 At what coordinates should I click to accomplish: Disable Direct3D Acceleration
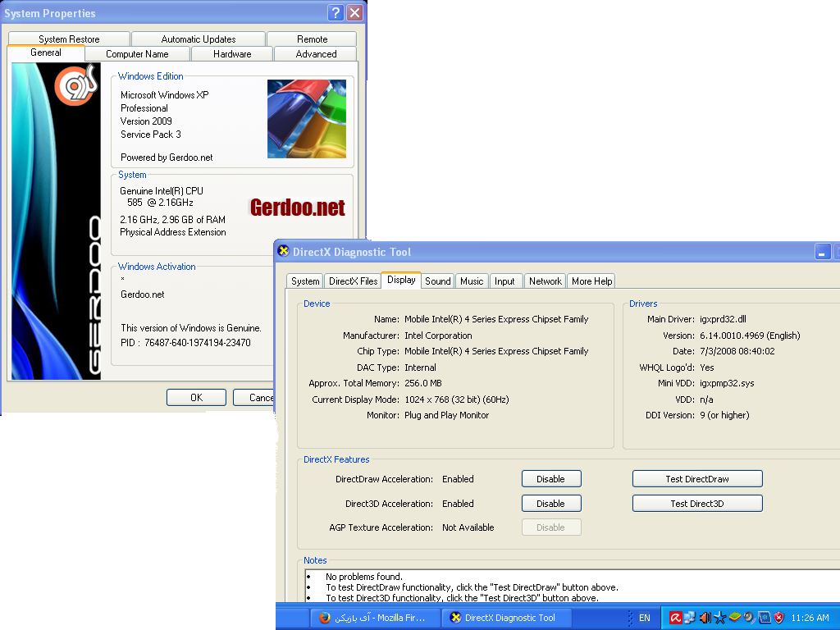(x=551, y=504)
